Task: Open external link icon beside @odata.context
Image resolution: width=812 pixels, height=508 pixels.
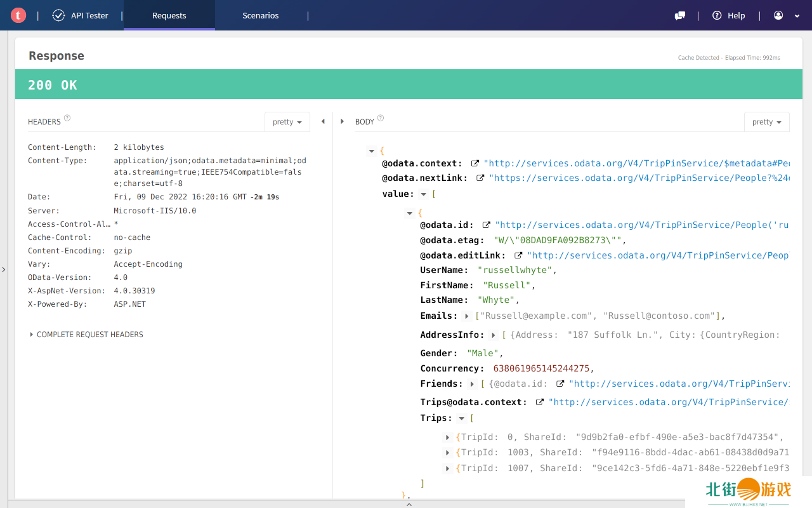Action: point(475,163)
